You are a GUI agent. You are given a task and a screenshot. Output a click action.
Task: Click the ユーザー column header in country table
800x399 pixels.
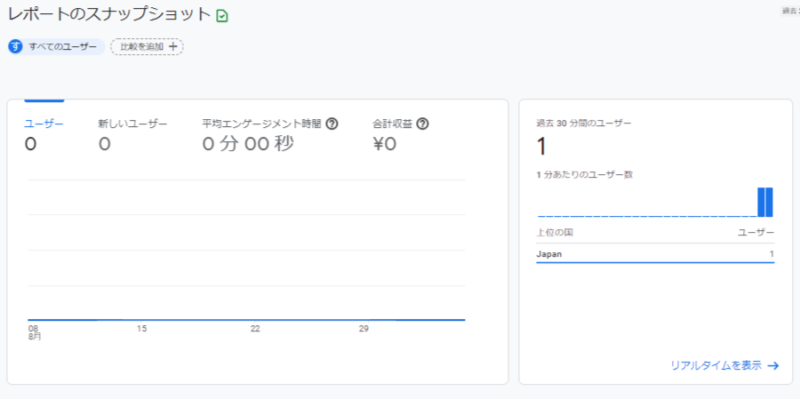tap(756, 233)
